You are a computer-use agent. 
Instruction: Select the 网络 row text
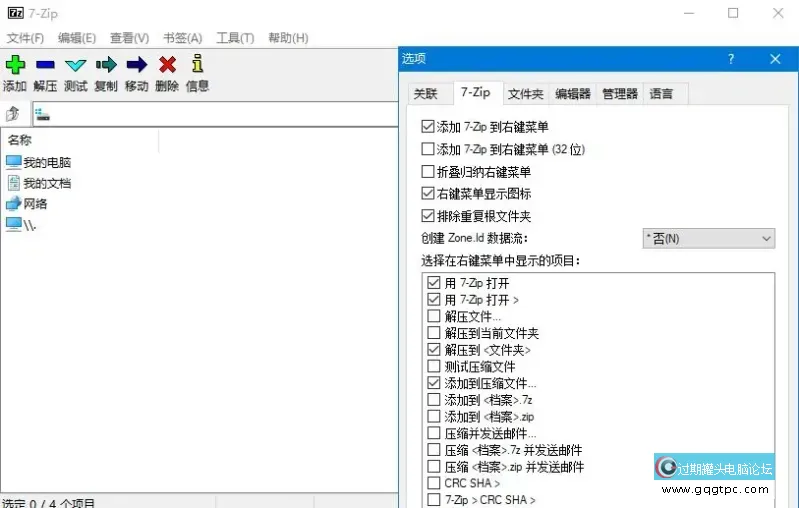[35, 204]
